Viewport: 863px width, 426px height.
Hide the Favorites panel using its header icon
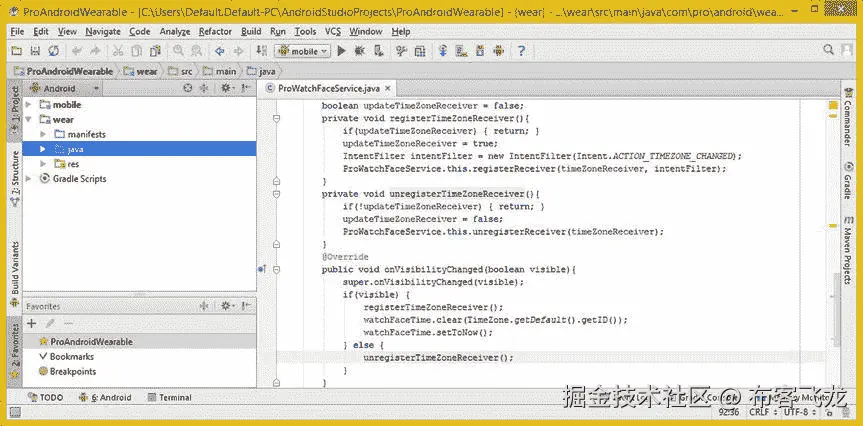point(247,306)
